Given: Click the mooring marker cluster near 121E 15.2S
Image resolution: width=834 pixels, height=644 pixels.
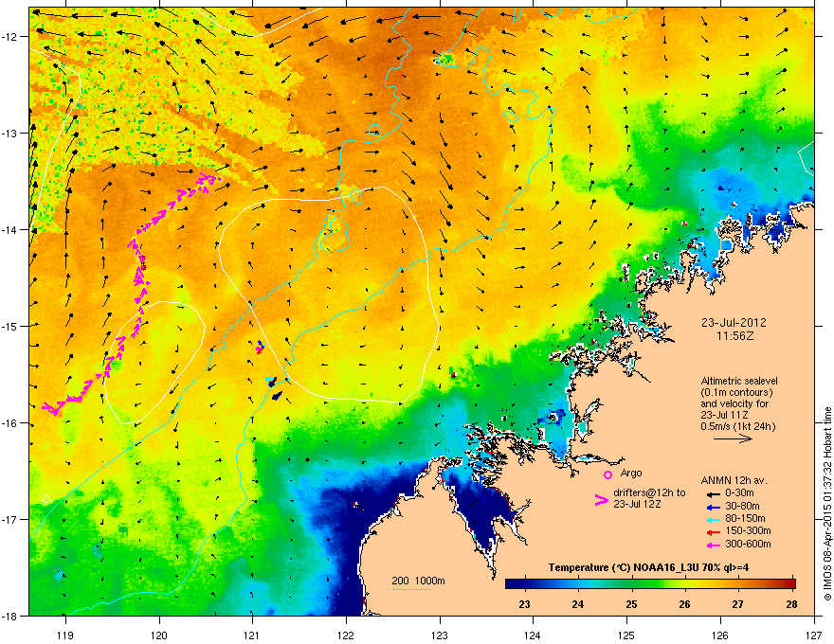Looking at the screenshot, I should click(260, 347).
